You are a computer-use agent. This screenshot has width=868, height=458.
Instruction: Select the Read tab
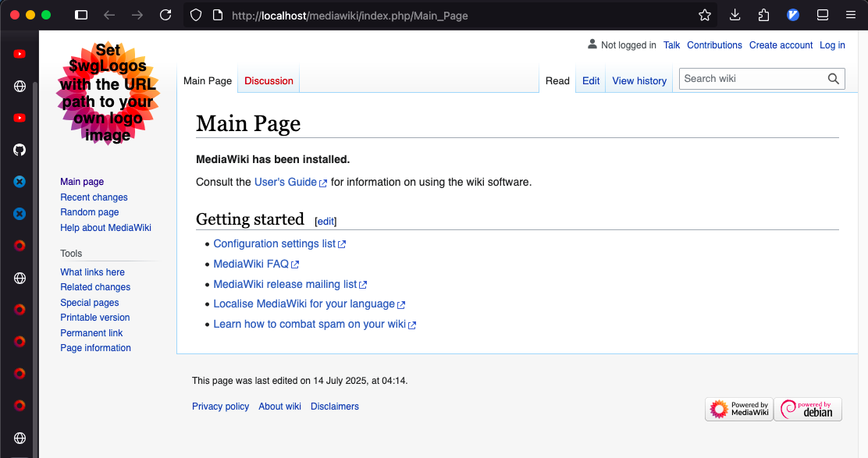click(557, 81)
